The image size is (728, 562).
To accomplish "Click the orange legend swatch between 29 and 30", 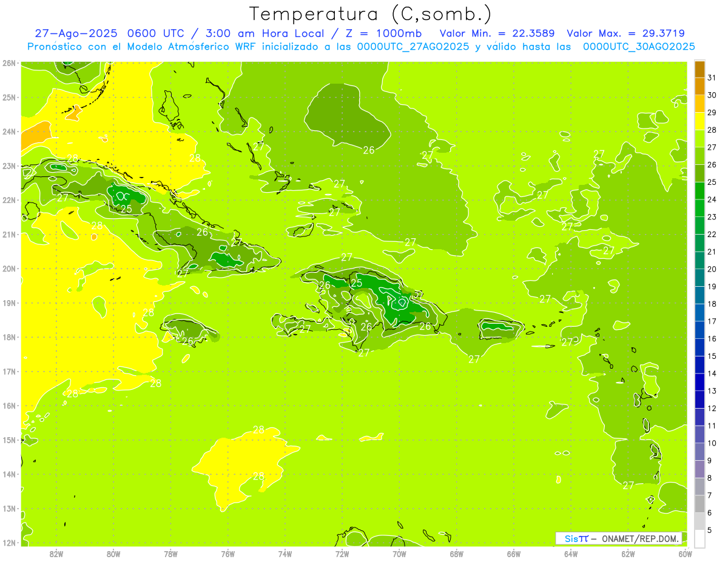I will coord(699,104).
